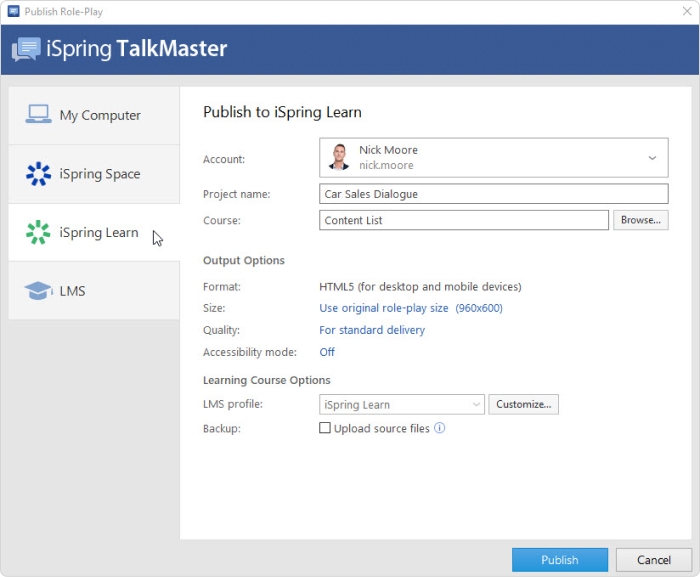Viewport: 700px width, 577px height.
Task: Open the Use original role-play size link
Action: (x=384, y=308)
